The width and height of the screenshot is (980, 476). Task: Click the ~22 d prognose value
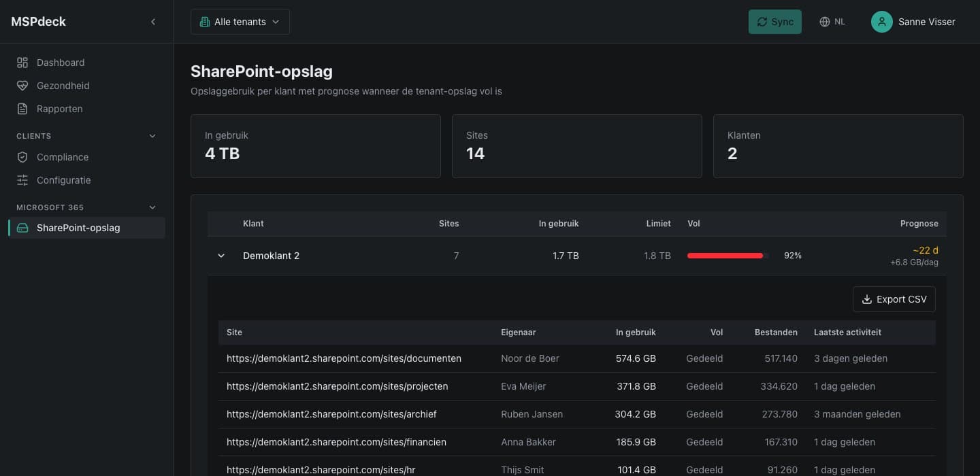click(926, 250)
